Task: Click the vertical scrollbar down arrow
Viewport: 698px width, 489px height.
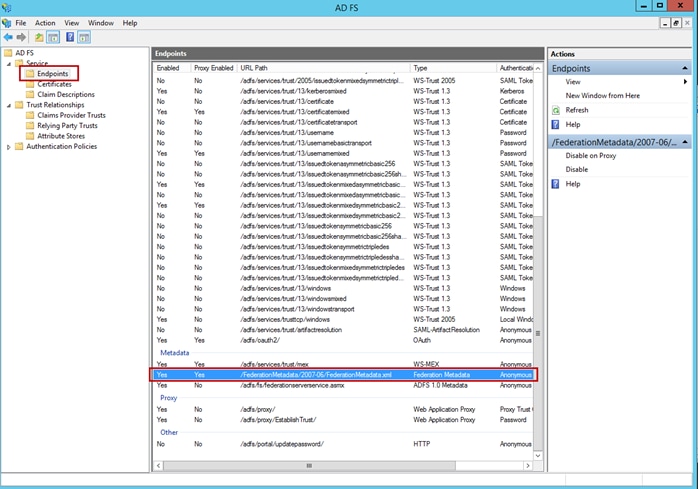Action: [x=538, y=456]
